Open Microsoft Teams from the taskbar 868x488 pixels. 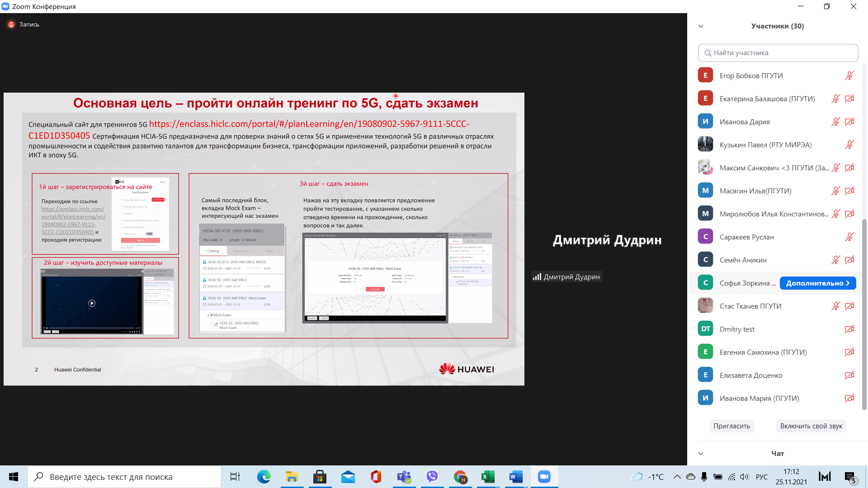point(404,477)
